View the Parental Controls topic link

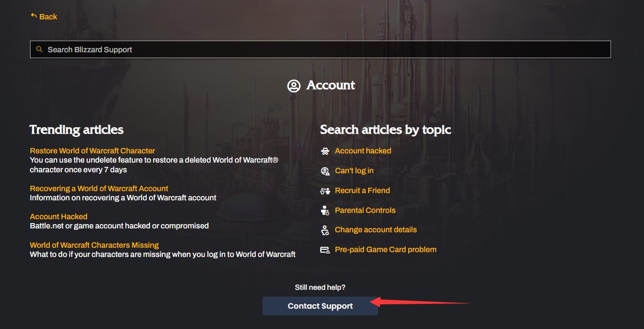point(365,210)
